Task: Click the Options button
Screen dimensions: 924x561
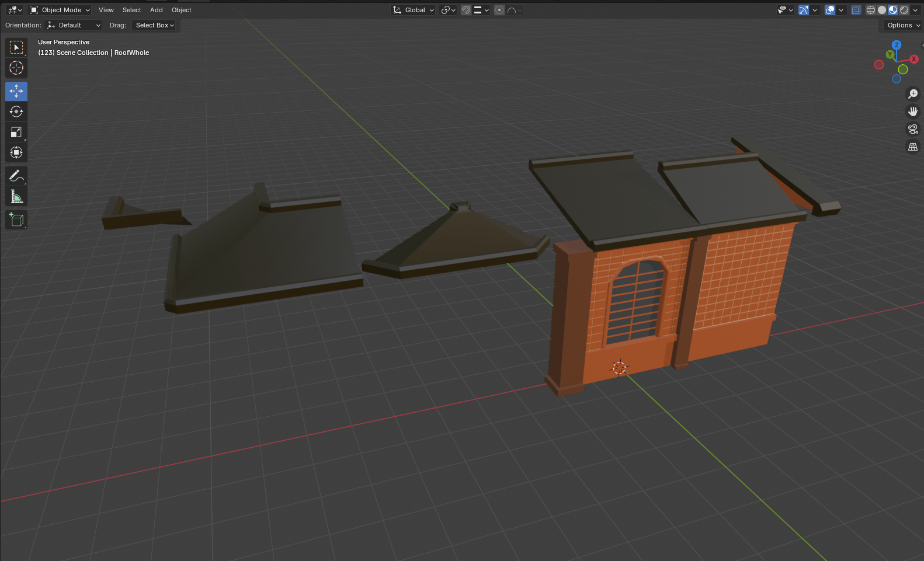Action: pyautogui.click(x=902, y=25)
